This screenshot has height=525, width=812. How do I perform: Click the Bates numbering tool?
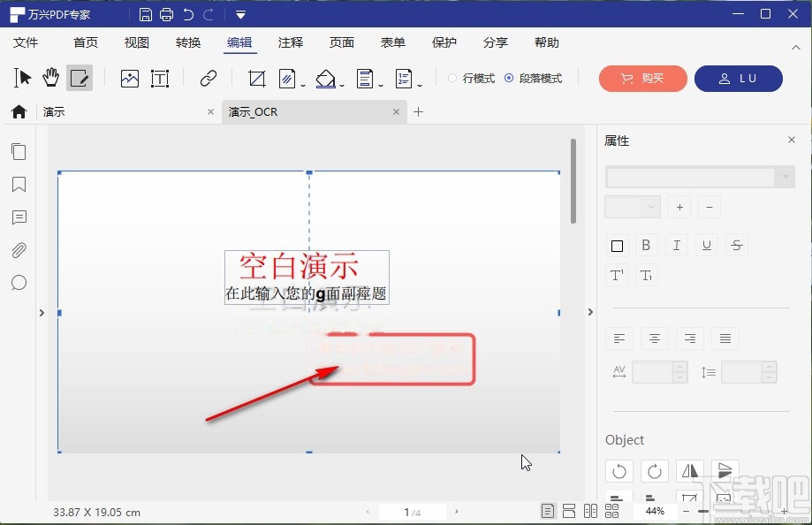coord(404,79)
